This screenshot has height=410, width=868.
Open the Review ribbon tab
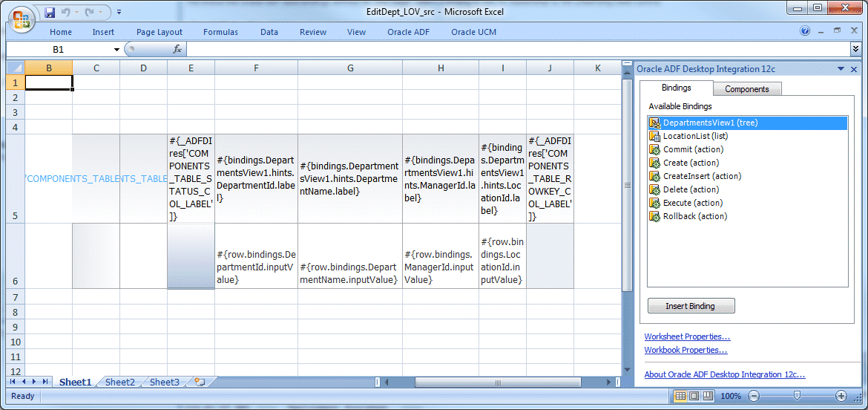(x=313, y=32)
